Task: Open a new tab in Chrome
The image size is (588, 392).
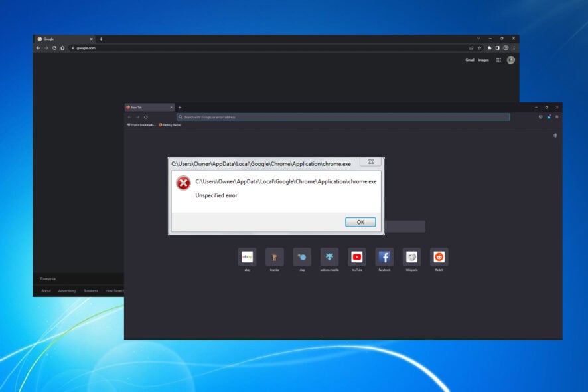Action: 101,39
